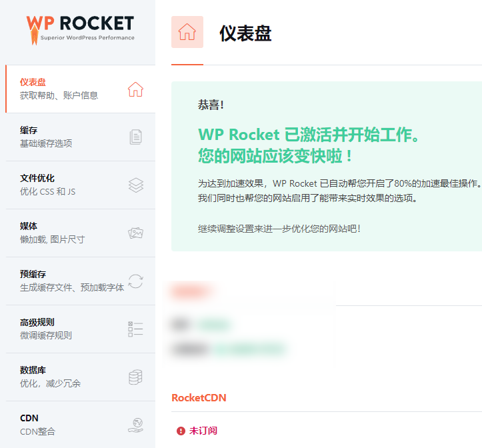This screenshot has height=448, width=482.
Task: Click the home icon beside 仪表盘 sidebar item
Action: point(135,89)
